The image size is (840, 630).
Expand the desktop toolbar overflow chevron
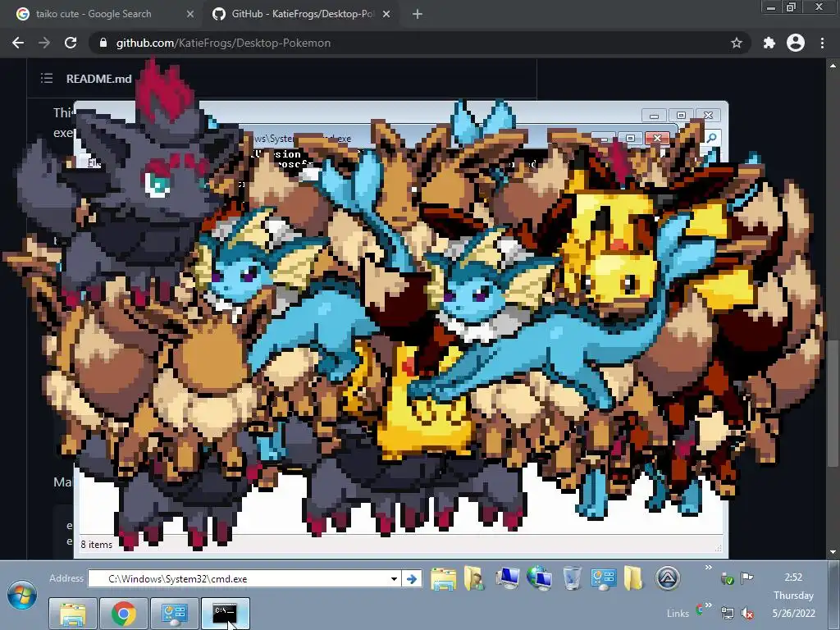point(708,568)
